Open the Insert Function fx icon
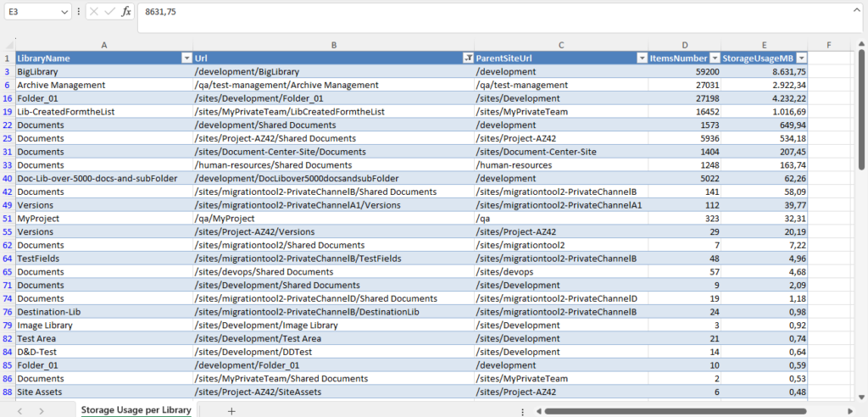This screenshot has height=417, width=868. point(126,12)
